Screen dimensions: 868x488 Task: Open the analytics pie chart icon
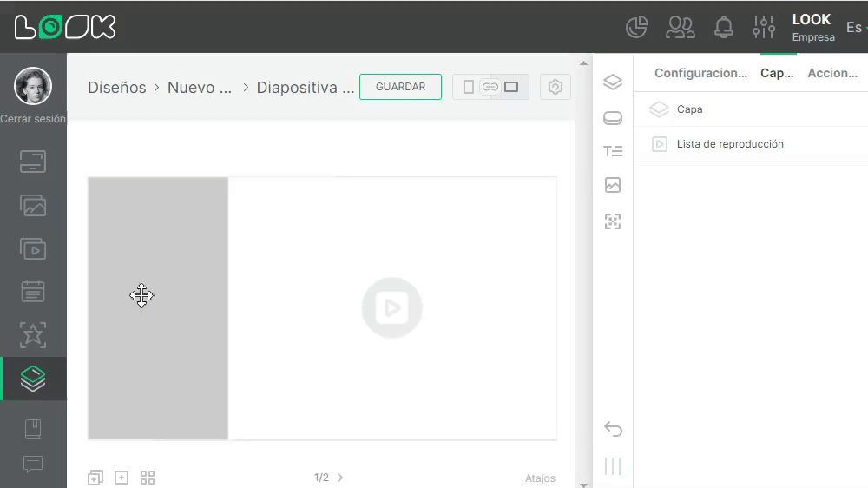point(636,27)
